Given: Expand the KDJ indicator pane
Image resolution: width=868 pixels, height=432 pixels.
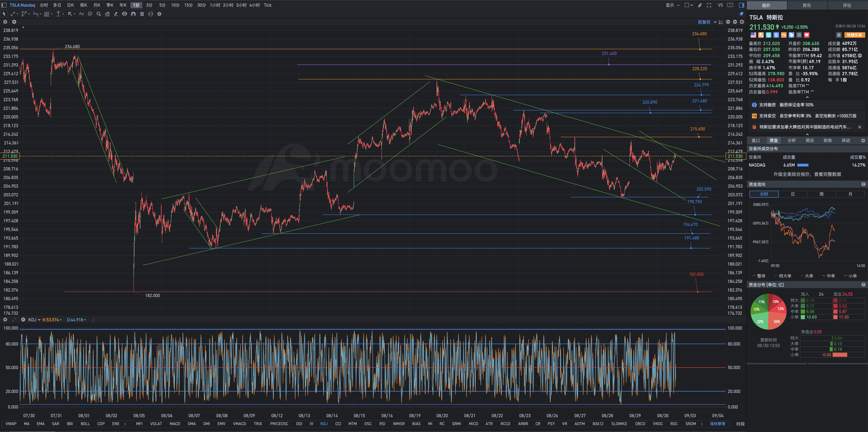Looking at the screenshot, I should pos(14,319).
